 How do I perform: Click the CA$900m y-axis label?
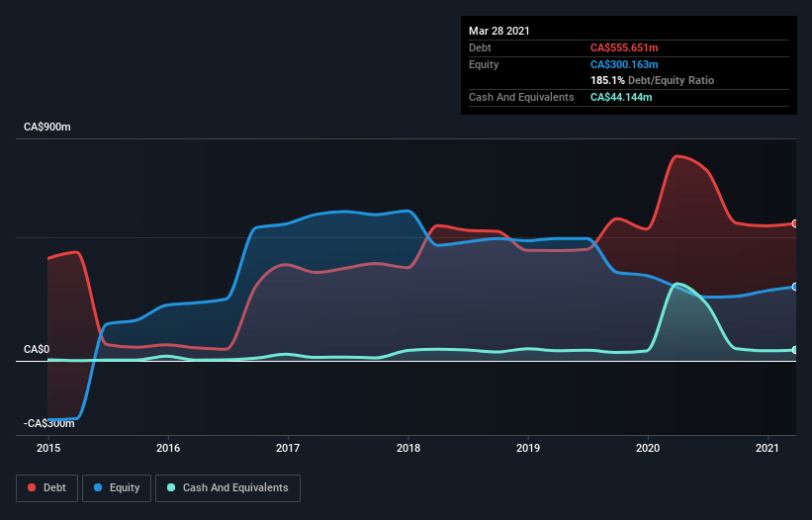pos(47,127)
